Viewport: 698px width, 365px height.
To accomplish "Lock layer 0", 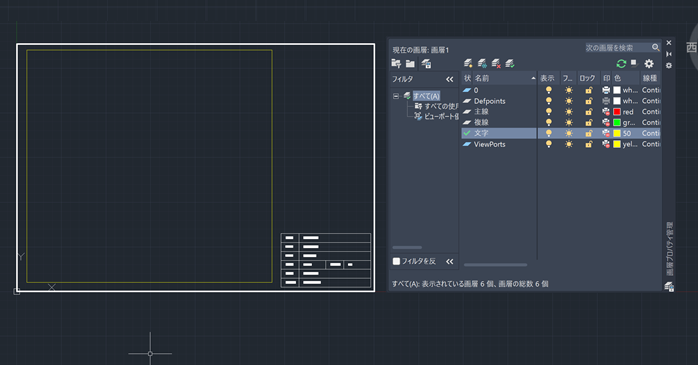I will [x=588, y=90].
